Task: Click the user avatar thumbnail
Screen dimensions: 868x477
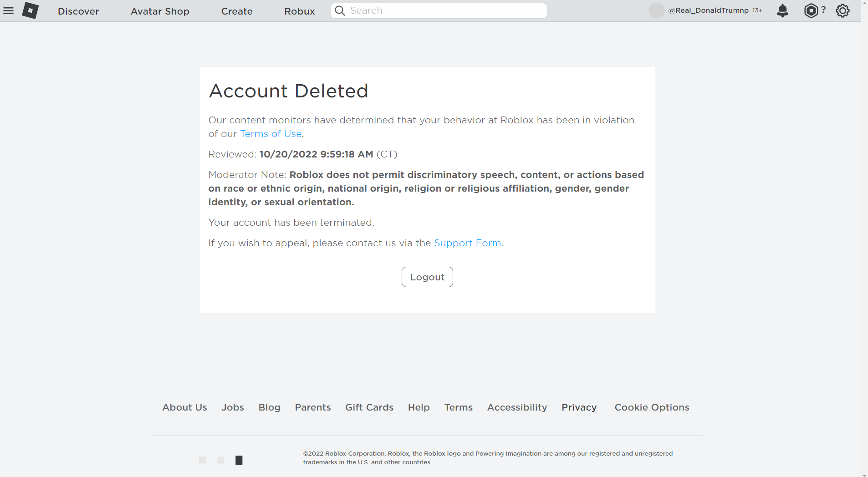Action: pyautogui.click(x=657, y=10)
